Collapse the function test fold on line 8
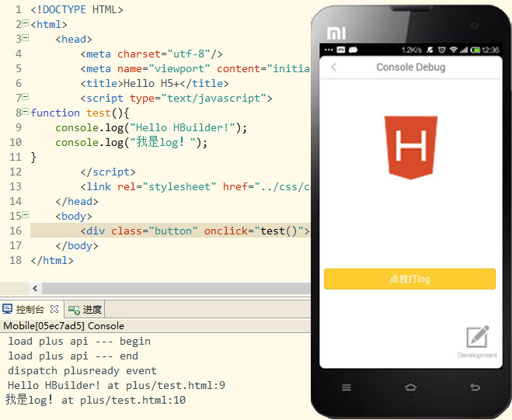This screenshot has height=420, width=512. click(x=26, y=112)
